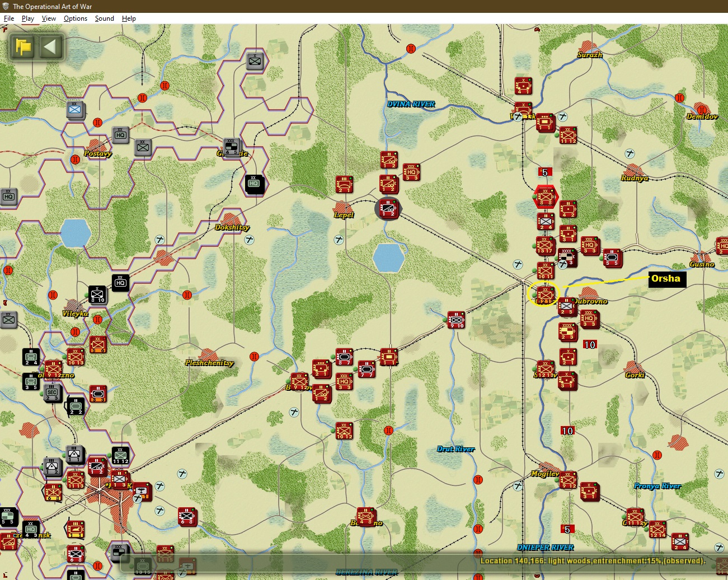Select the red 8-8 unit outlined by a red hexagon

[546, 197]
